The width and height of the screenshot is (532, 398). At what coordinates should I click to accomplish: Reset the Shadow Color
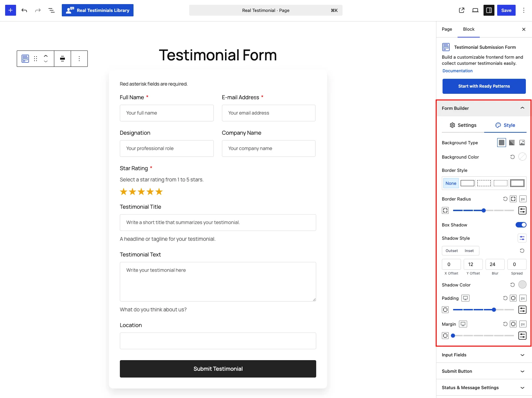tap(513, 285)
